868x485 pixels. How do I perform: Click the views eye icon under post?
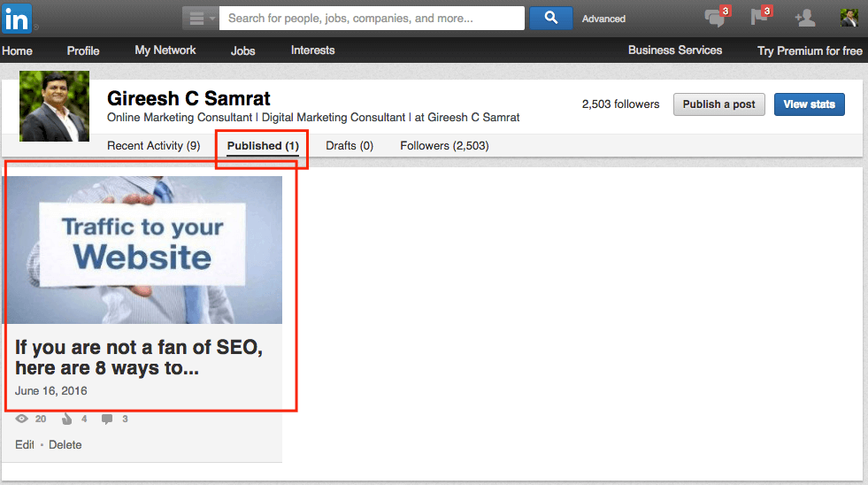[21, 419]
